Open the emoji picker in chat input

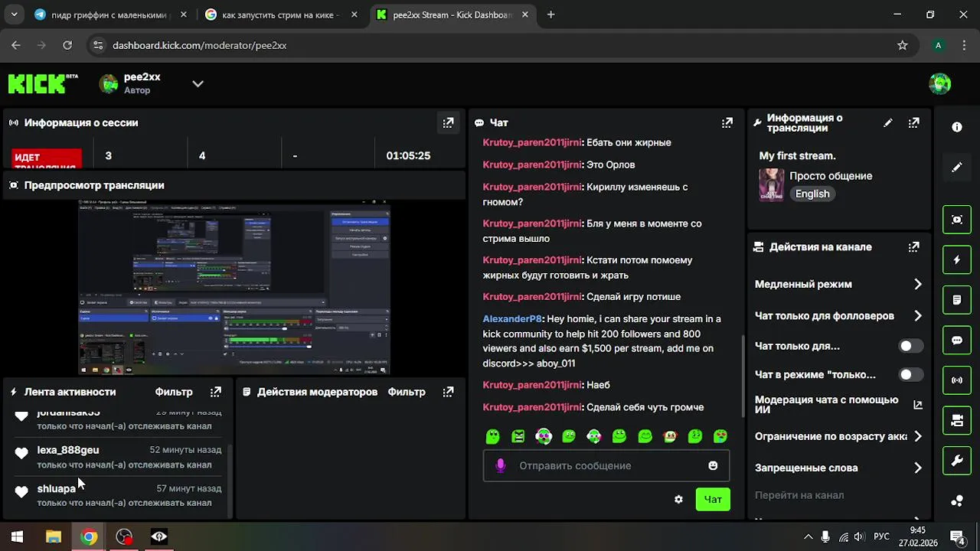(x=713, y=465)
